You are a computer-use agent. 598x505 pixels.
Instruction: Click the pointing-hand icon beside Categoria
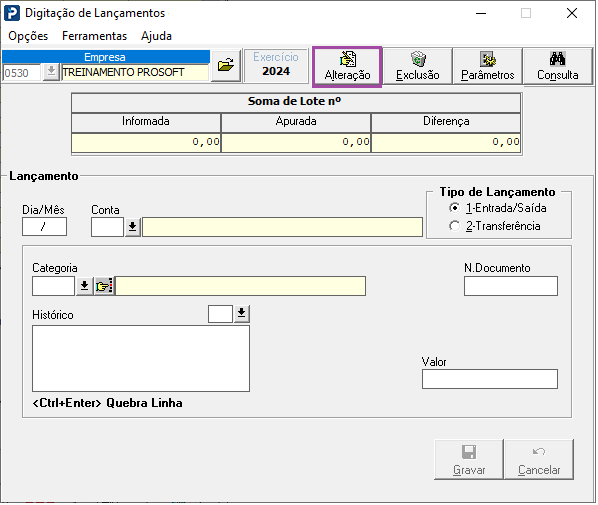tap(104, 286)
